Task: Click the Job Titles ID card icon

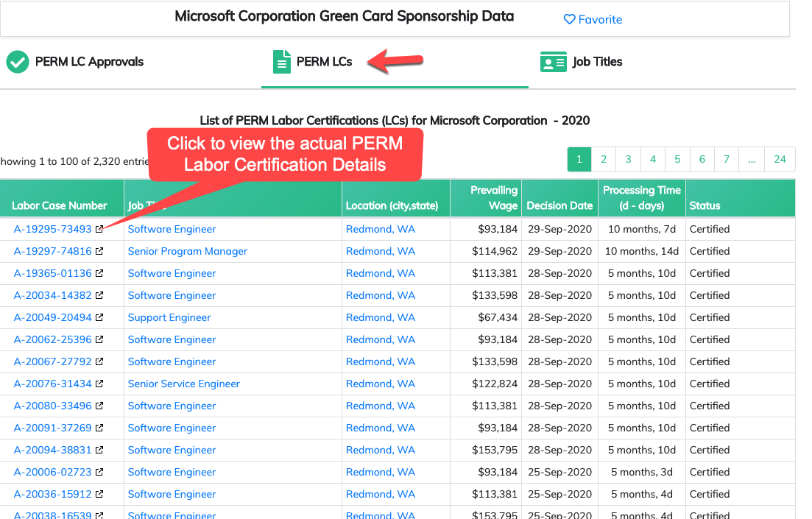Action: [x=553, y=62]
